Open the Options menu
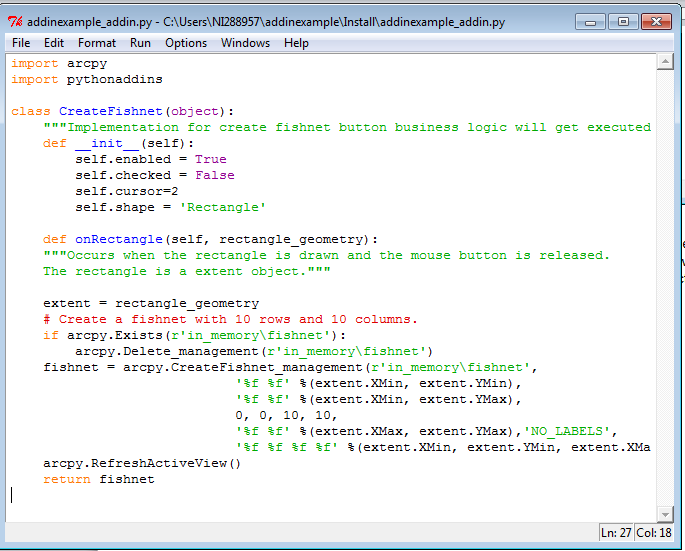 pos(186,43)
